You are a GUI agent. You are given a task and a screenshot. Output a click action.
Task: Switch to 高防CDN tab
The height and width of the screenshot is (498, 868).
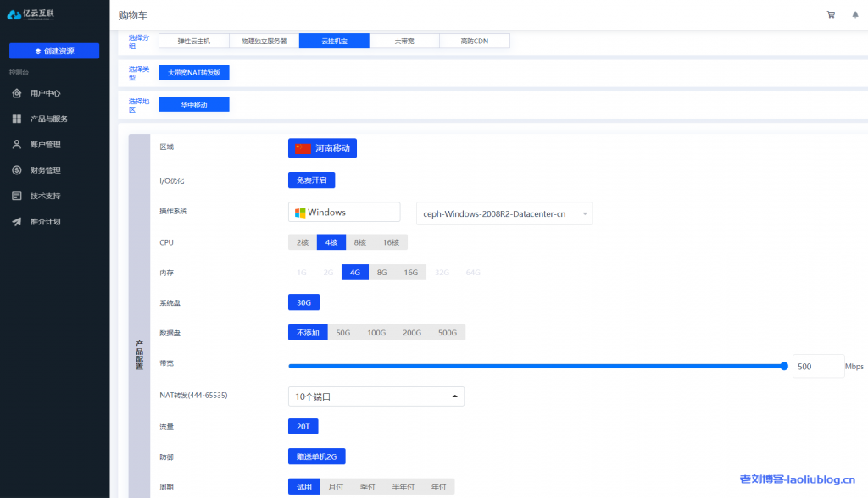point(475,41)
